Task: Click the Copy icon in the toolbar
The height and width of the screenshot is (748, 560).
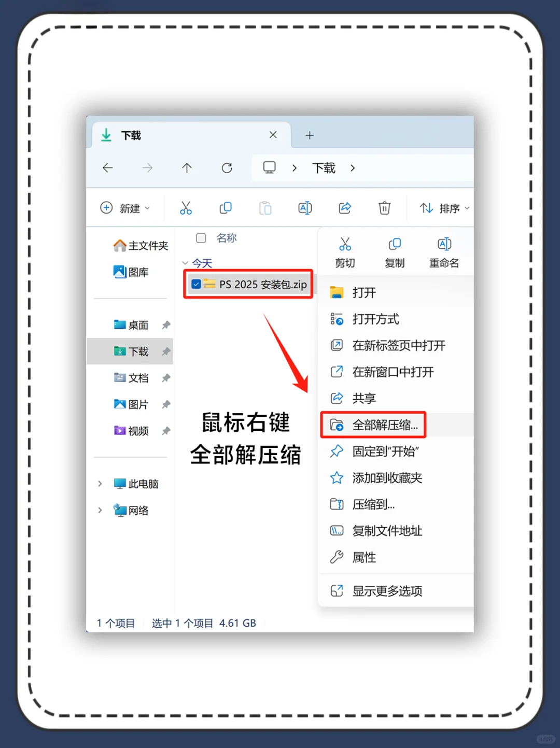Action: (x=226, y=208)
